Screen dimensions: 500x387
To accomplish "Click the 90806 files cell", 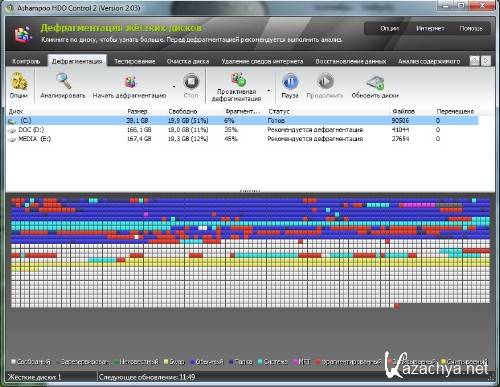I will 400,121.
